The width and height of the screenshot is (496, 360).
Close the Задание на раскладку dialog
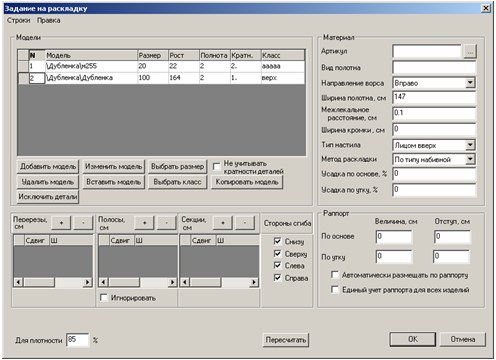point(486,8)
